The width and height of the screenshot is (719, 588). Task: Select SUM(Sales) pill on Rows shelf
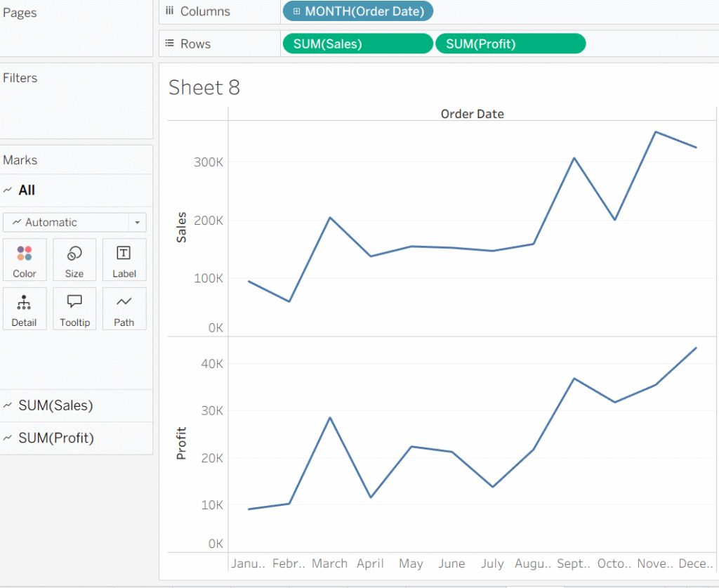357,44
